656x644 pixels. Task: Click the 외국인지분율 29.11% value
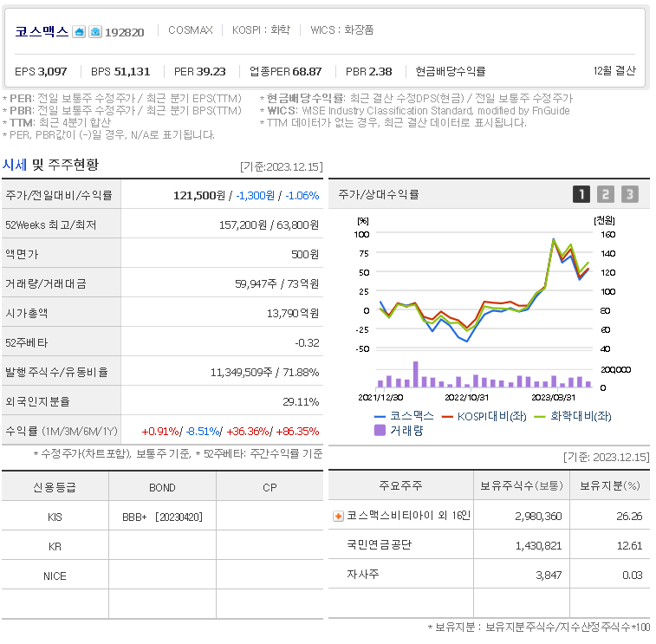coord(301,402)
